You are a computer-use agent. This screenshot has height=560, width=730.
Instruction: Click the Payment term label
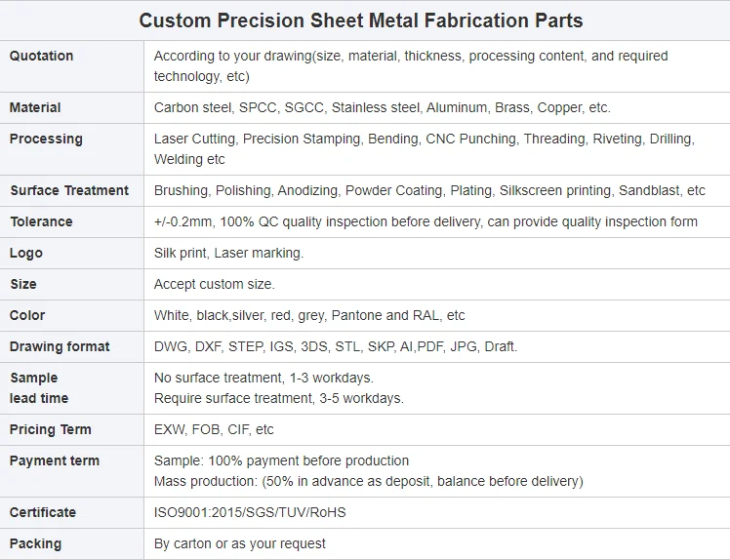[x=55, y=460]
